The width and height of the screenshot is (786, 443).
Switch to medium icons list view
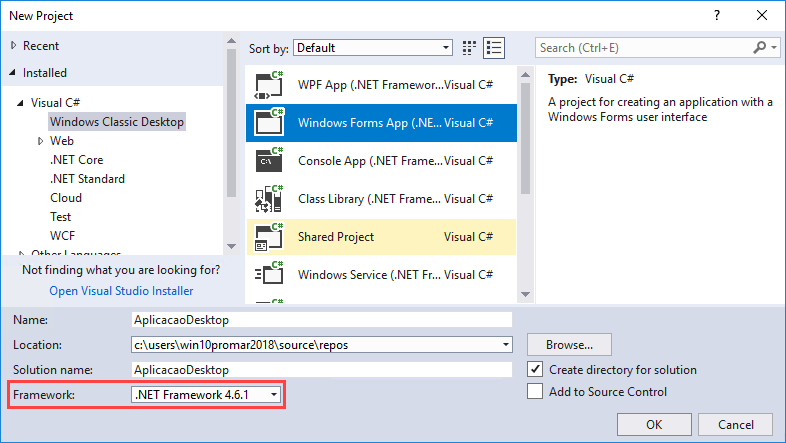coord(494,48)
